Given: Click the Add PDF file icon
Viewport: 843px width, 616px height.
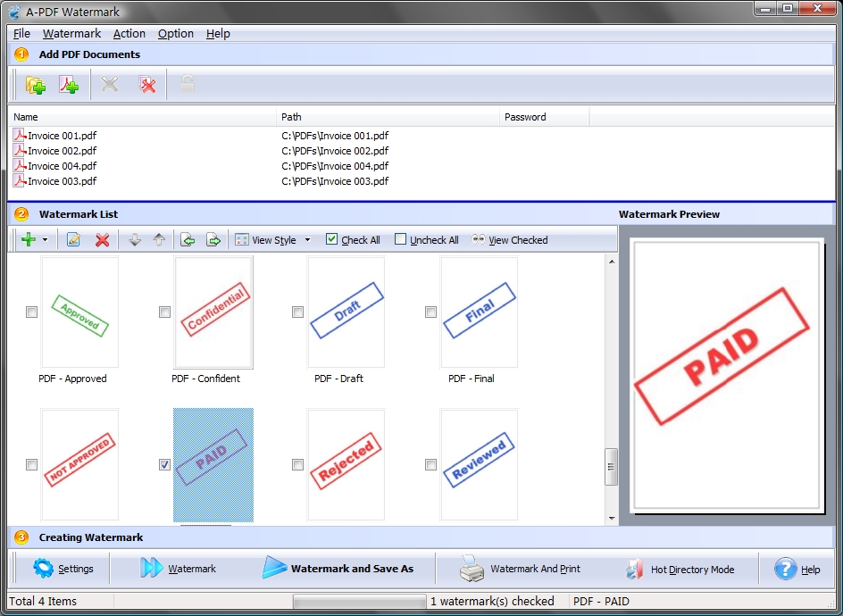Looking at the screenshot, I should tap(70, 84).
